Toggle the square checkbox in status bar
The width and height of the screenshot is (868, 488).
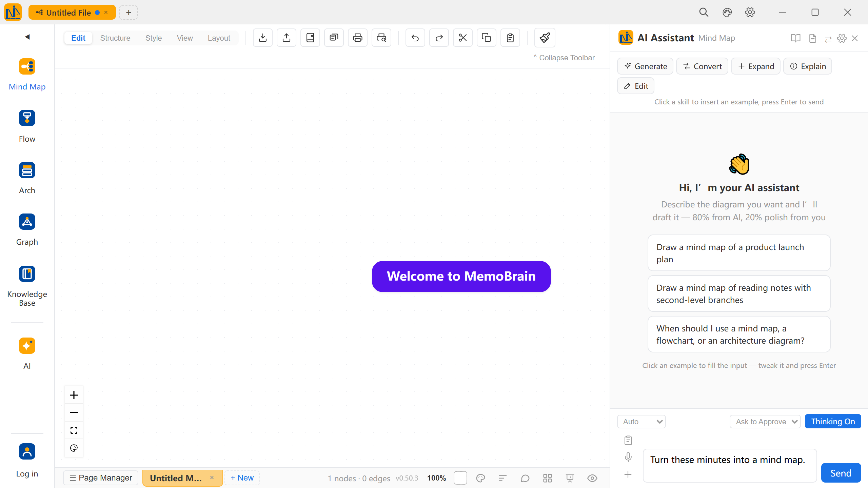460,478
